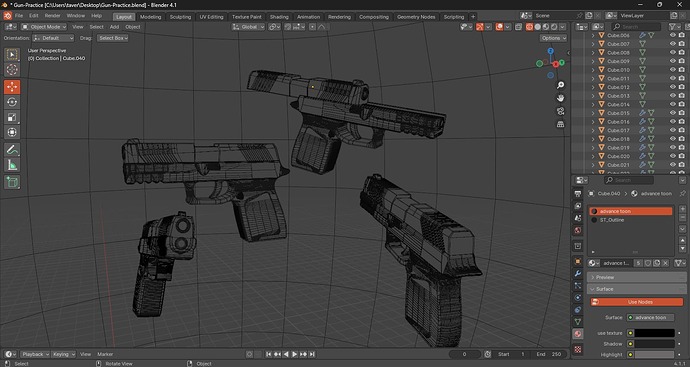Click the viewport zoom magnifier icon
This screenshot has height=367, width=690.
560,85
